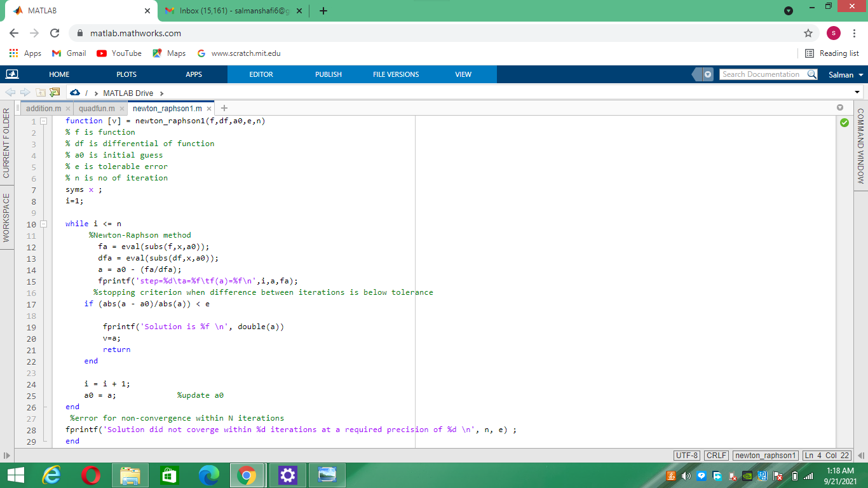
Task: Toggle the toolstrip collapse icon left of HOME
Action: click(12, 74)
